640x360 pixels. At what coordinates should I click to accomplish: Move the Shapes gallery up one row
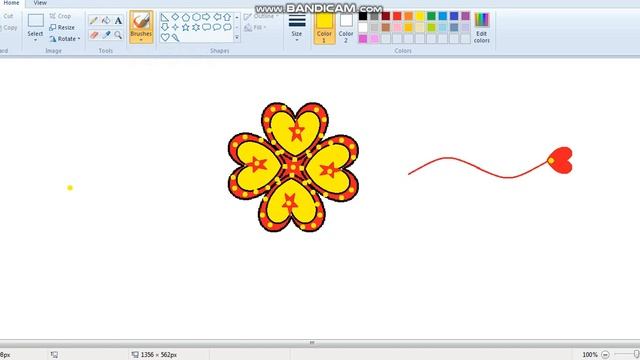237,17
